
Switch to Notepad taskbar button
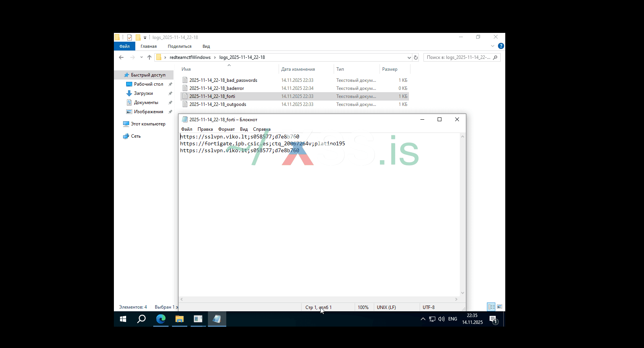(217, 319)
